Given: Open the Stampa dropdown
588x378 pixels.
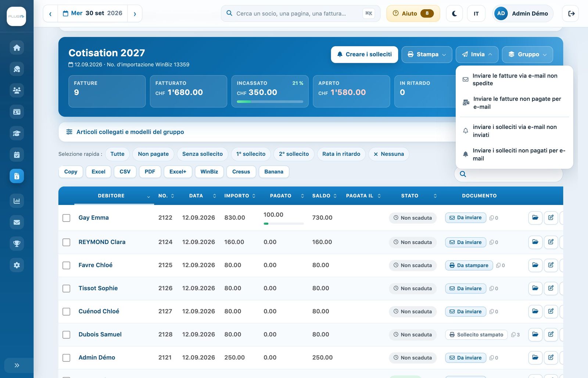Looking at the screenshot, I should coord(427,54).
